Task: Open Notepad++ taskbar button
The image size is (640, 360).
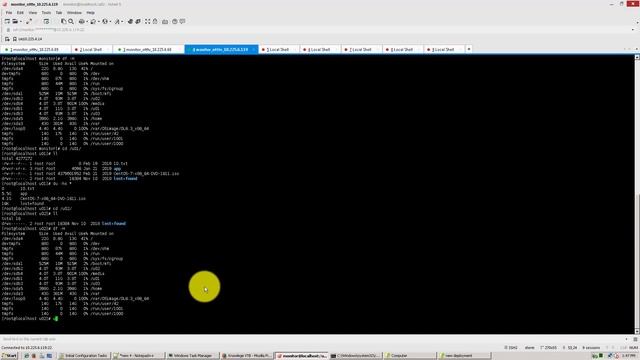Action: pos(138,356)
